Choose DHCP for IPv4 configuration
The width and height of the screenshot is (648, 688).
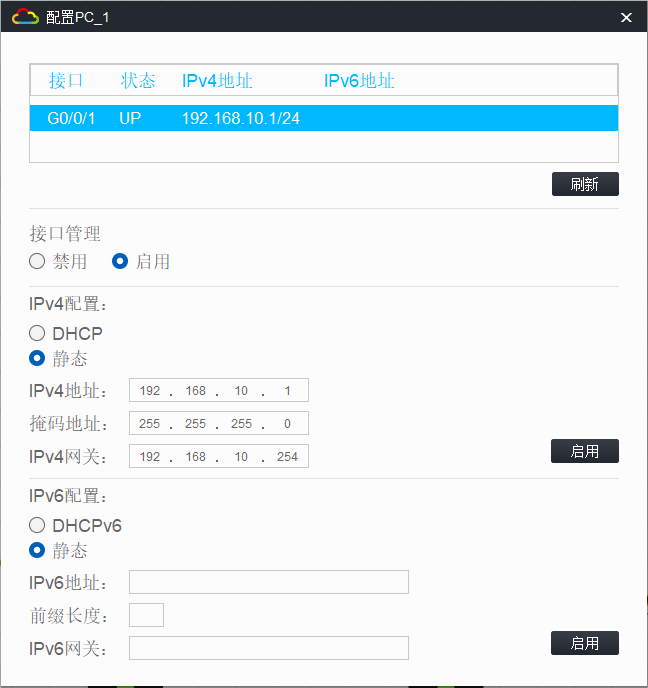point(38,333)
